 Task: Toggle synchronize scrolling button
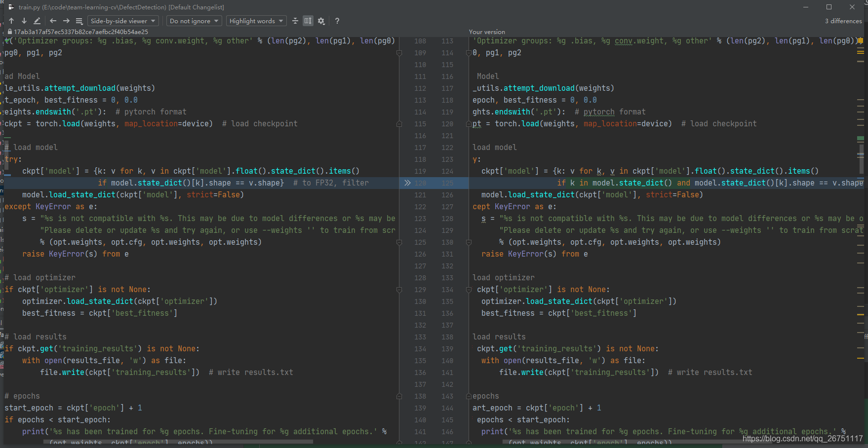point(308,21)
